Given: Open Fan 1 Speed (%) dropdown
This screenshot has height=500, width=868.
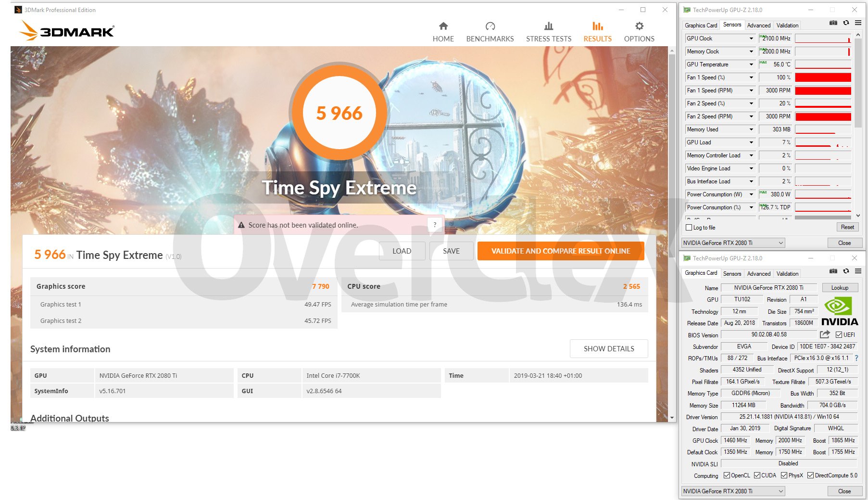Looking at the screenshot, I should [x=751, y=77].
